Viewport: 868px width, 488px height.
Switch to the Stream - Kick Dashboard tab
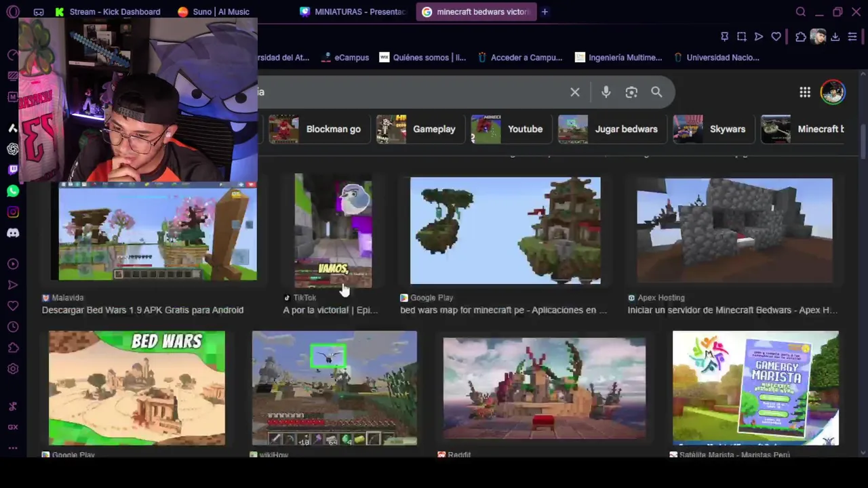pos(108,12)
